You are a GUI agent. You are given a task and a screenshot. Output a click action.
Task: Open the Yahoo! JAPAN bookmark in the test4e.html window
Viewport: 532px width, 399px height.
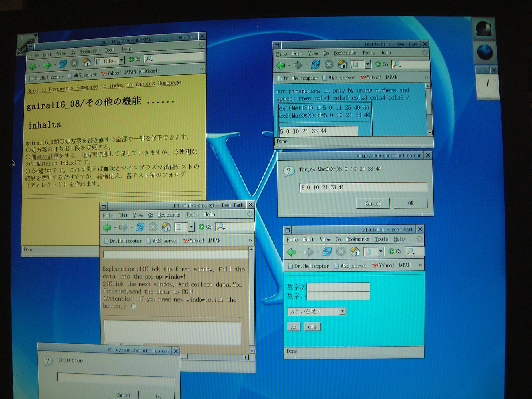(x=379, y=78)
